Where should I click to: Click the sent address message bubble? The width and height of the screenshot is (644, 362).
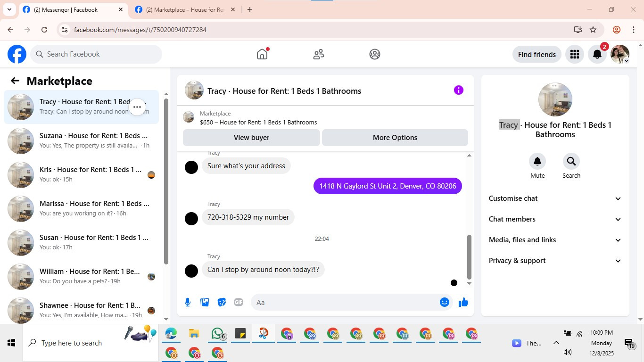click(388, 186)
